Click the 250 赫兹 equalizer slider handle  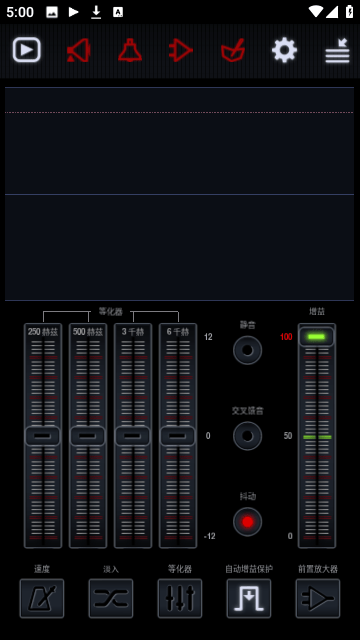point(43,436)
